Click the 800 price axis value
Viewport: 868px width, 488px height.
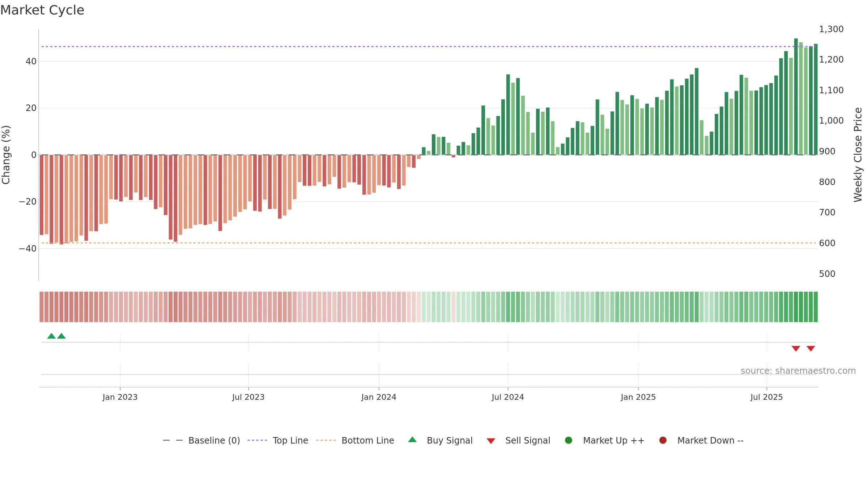coord(827,182)
